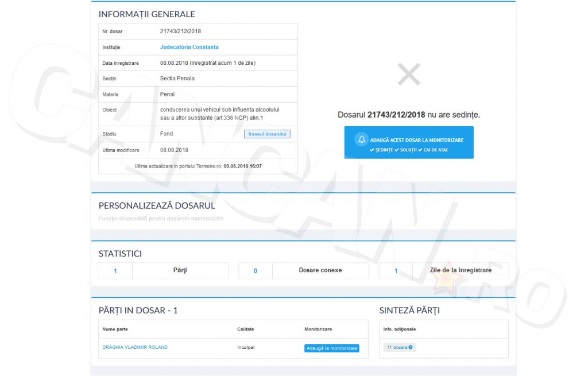Click the Calitate column header

pyautogui.click(x=245, y=329)
